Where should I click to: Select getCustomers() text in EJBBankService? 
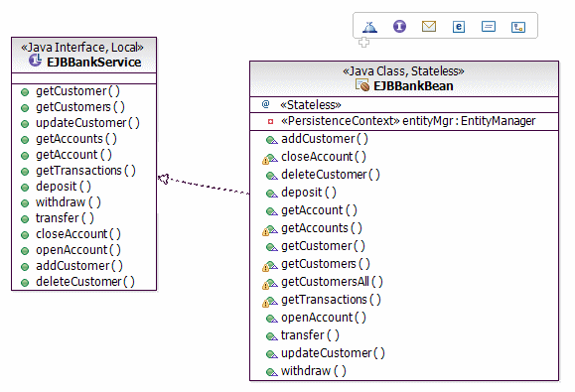(x=80, y=107)
